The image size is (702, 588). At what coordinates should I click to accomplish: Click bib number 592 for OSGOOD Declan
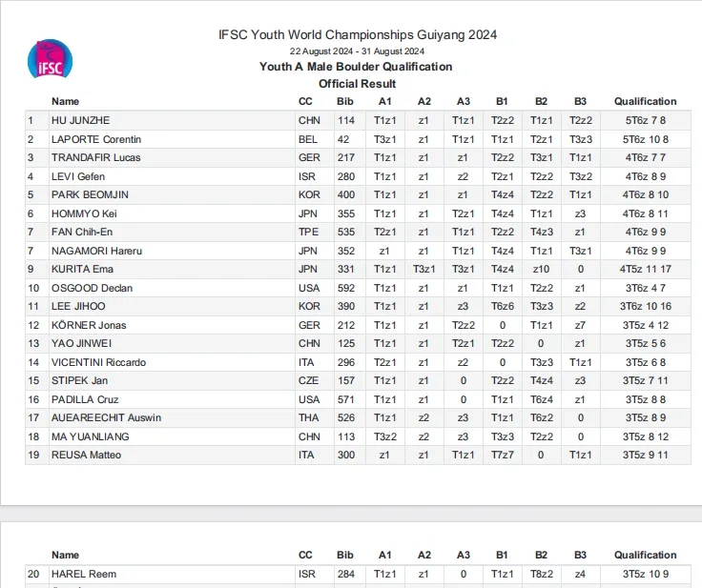click(346, 288)
